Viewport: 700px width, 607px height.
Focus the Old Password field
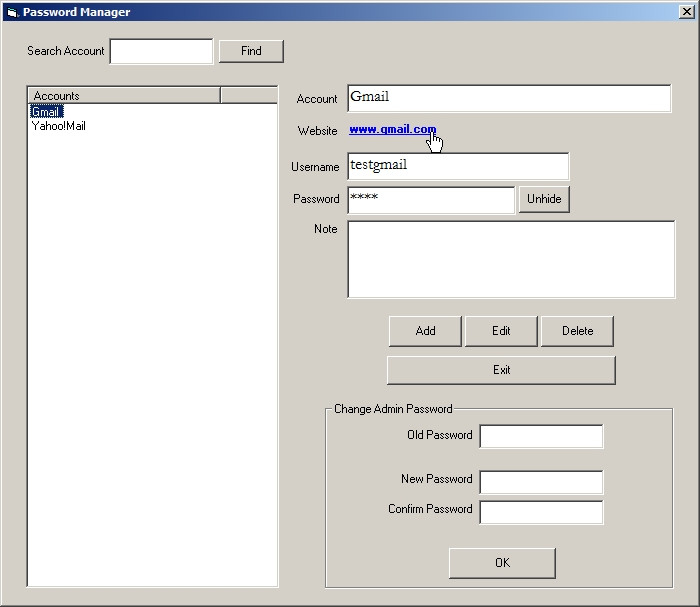click(541, 437)
